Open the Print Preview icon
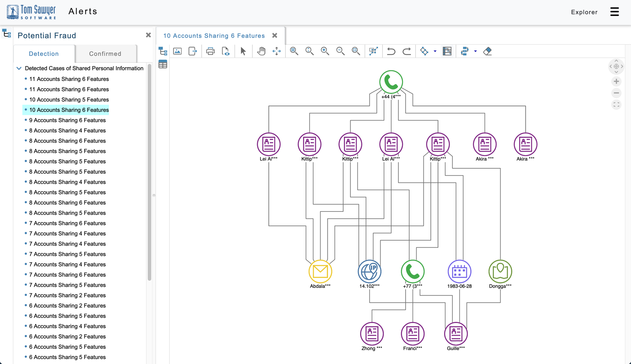The width and height of the screenshot is (631, 364). pyautogui.click(x=226, y=51)
